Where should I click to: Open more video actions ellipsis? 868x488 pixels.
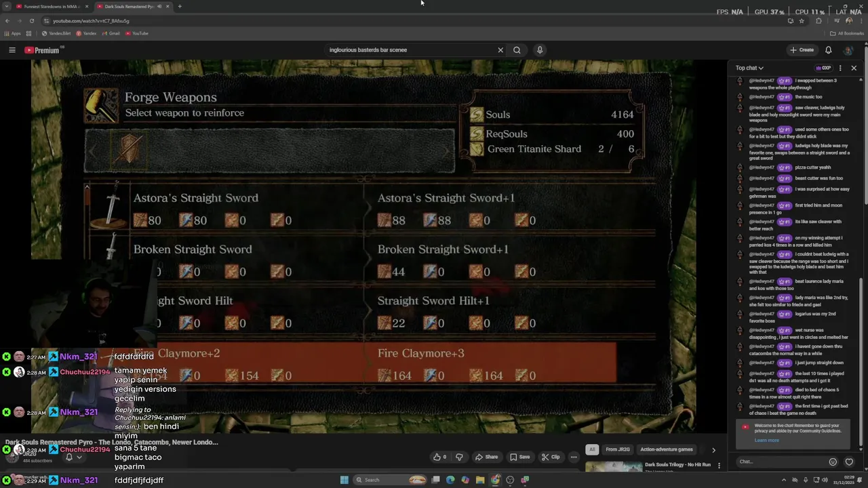tap(574, 457)
